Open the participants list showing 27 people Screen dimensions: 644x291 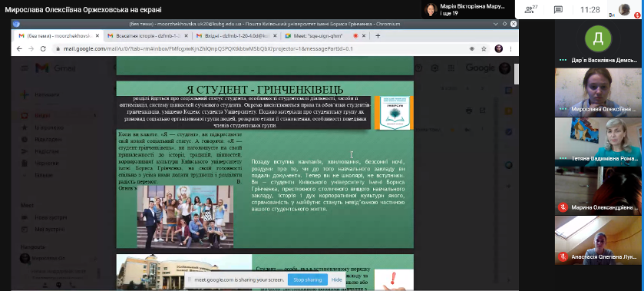(531, 9)
